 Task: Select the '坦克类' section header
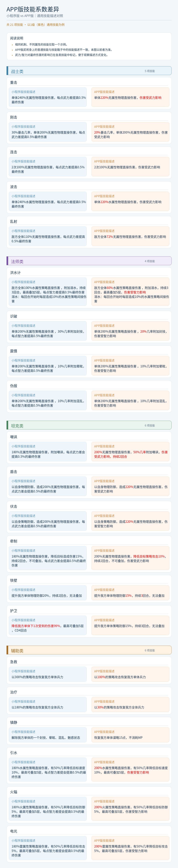[89, 425]
